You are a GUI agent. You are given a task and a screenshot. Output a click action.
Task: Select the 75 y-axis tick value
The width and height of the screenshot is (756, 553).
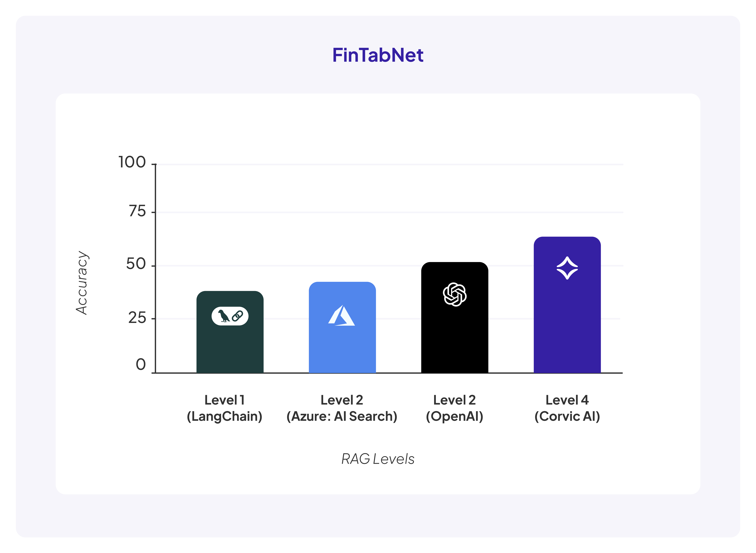click(x=137, y=212)
